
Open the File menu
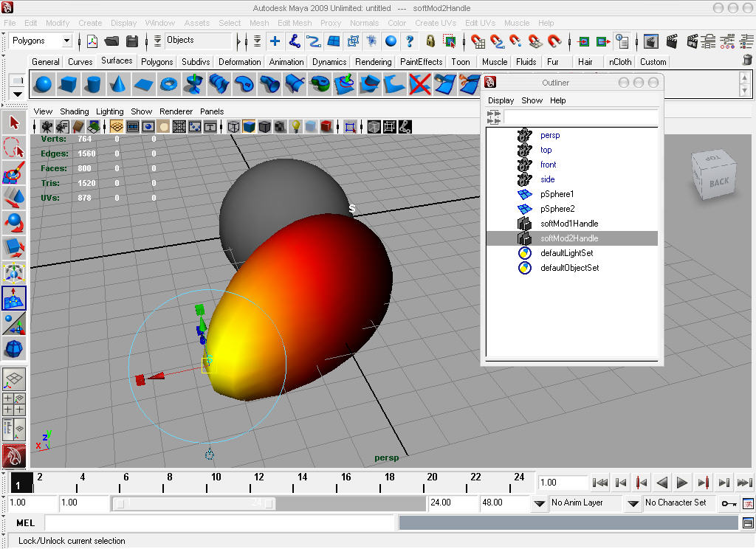[10, 23]
